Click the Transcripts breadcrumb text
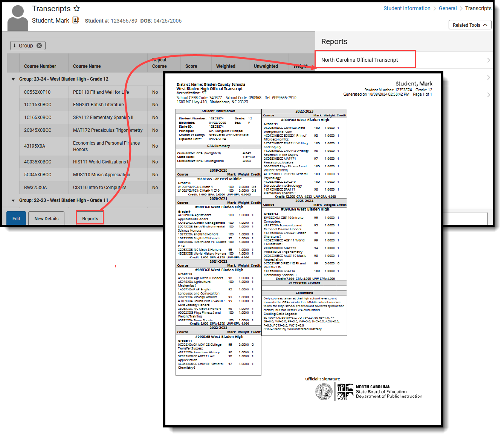Viewport: 504px width, 438px height. (x=478, y=8)
